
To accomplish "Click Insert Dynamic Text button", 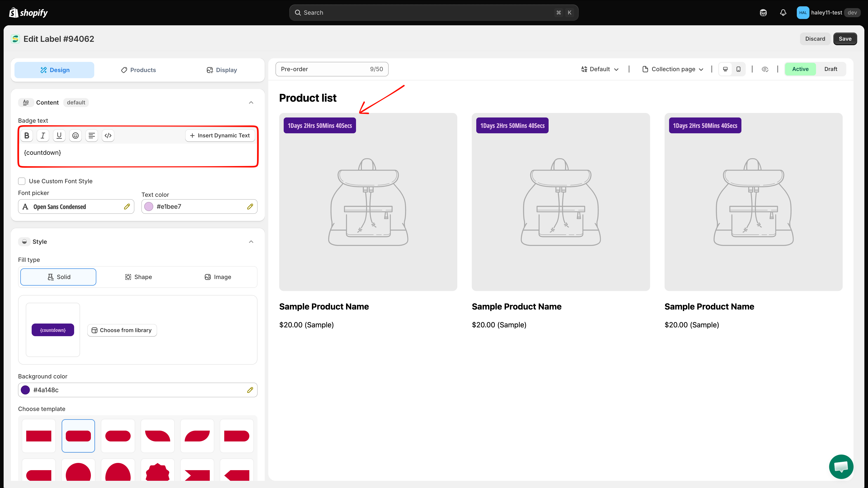I will pyautogui.click(x=220, y=135).
